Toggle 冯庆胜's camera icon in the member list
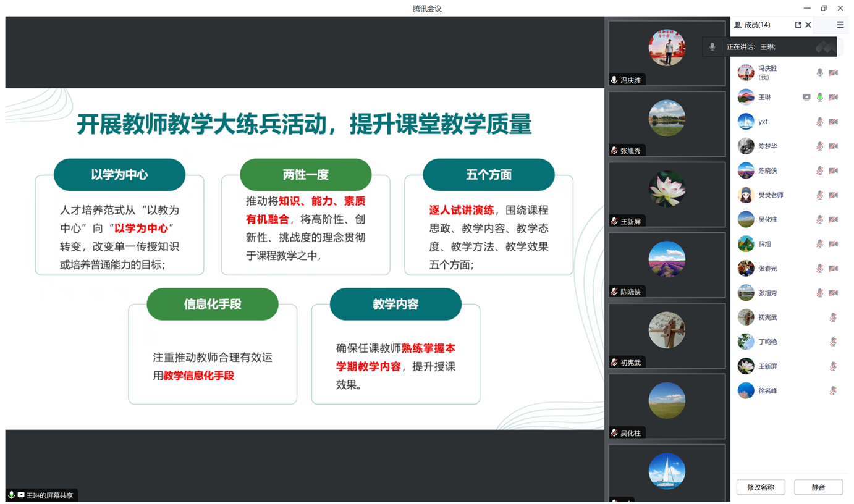This screenshot has width=854, height=504. coord(833,73)
